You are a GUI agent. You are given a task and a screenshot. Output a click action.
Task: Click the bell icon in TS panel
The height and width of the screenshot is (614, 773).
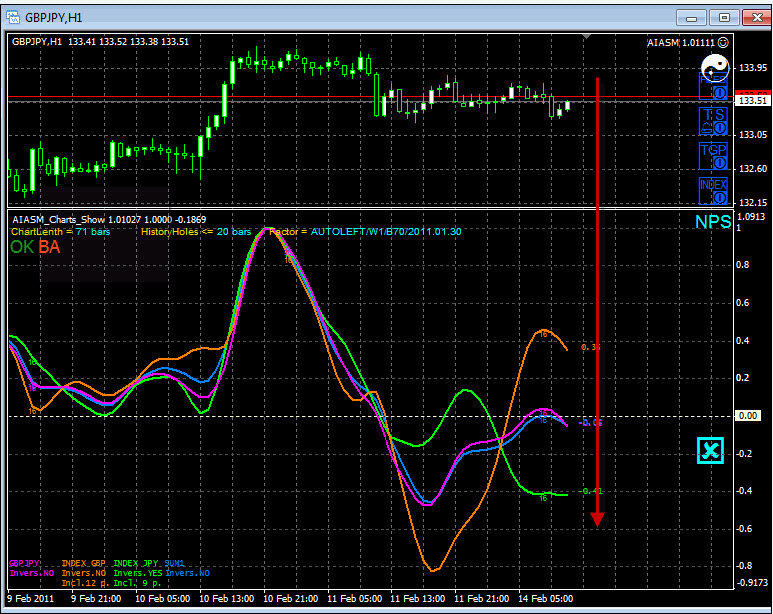tap(706, 129)
